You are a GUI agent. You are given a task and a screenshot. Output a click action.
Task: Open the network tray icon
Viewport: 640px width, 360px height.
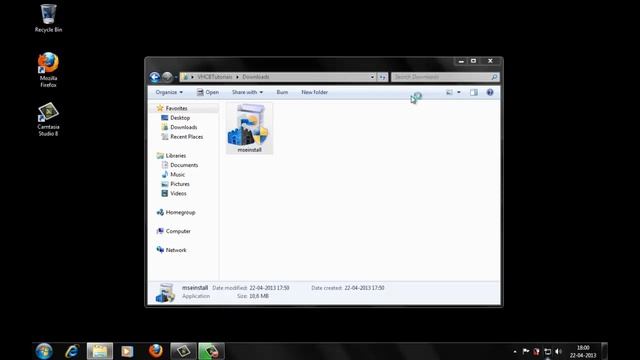(x=547, y=351)
